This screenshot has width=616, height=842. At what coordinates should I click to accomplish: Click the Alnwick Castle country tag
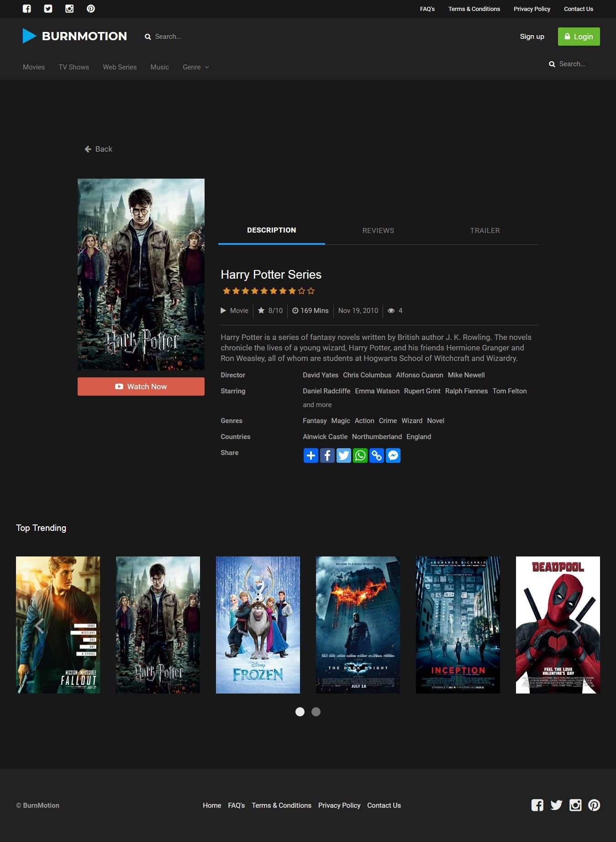pyautogui.click(x=325, y=437)
